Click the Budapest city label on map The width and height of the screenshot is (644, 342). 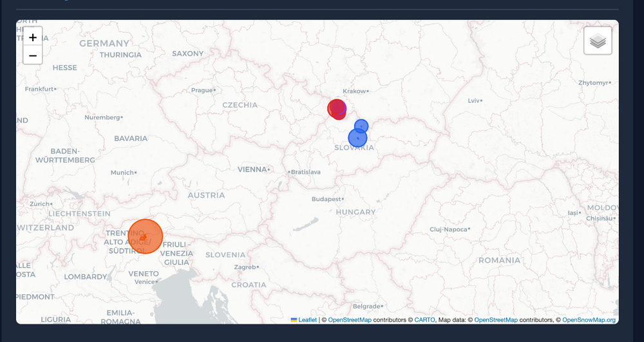pos(327,199)
